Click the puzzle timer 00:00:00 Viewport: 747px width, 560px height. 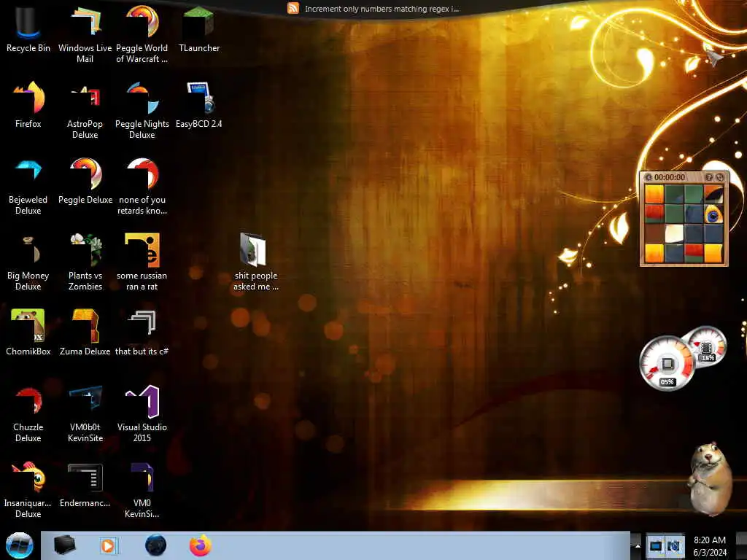coord(670,177)
